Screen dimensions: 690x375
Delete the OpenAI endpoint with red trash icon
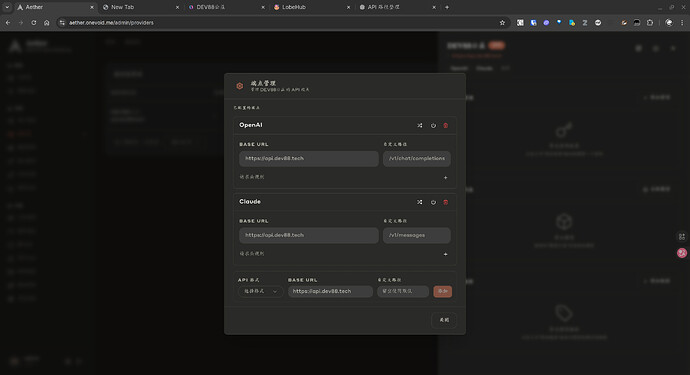tap(446, 125)
